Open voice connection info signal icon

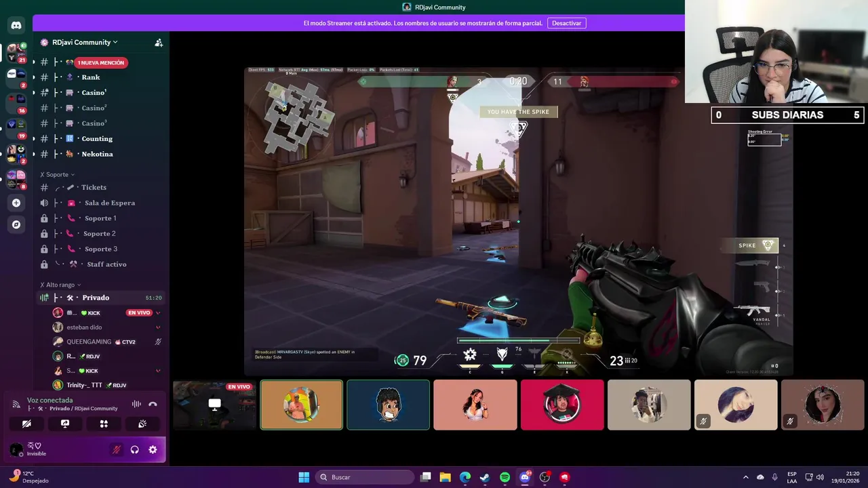(x=16, y=404)
